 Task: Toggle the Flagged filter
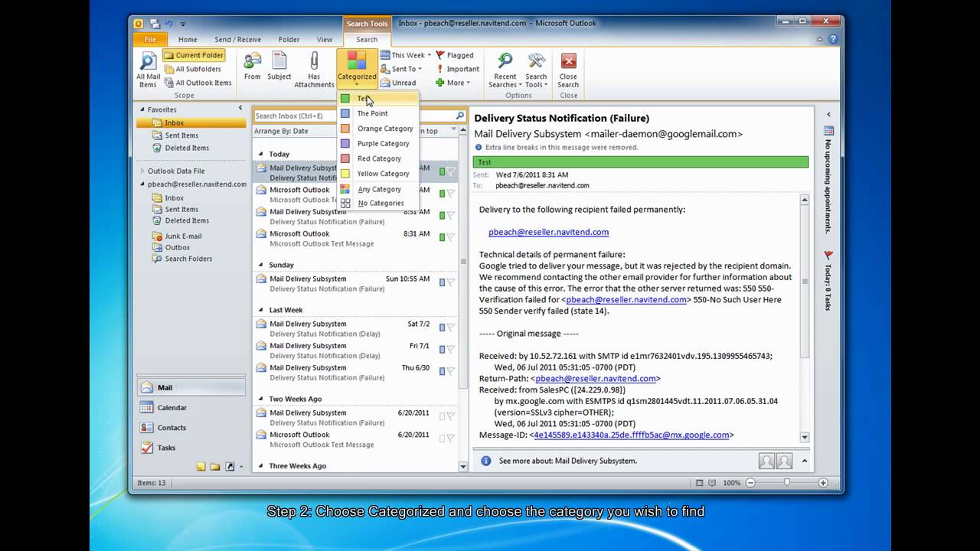(x=455, y=55)
